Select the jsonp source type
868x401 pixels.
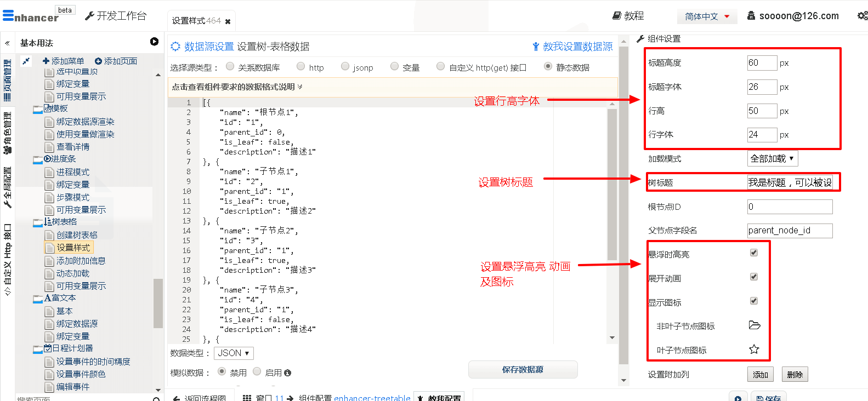345,66
